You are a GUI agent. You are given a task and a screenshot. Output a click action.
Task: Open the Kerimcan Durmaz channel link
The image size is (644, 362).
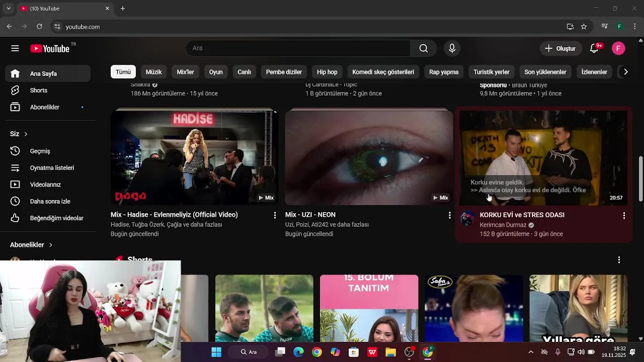click(x=503, y=225)
